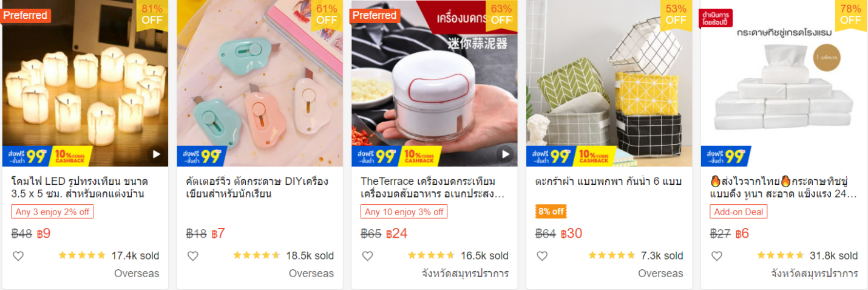This screenshot has height=290, width=868.
Task: Favorite the TheTerrace garlic chopper with heart
Action: point(367,256)
